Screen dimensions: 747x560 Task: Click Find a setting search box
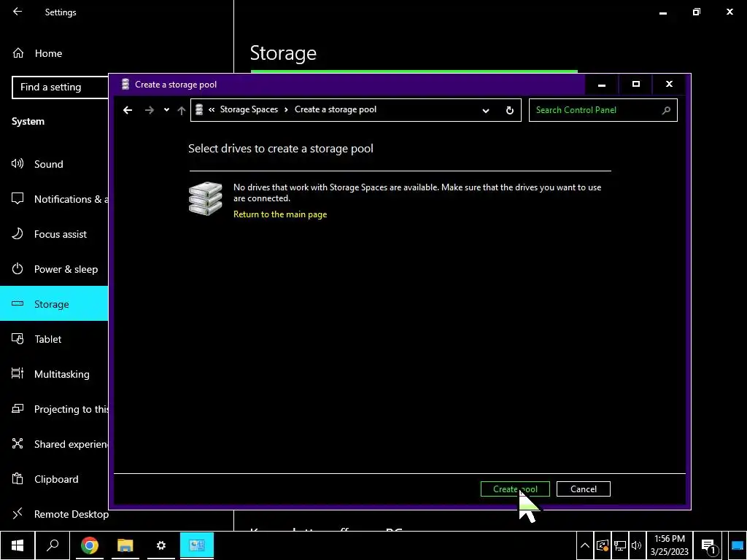[x=60, y=87]
